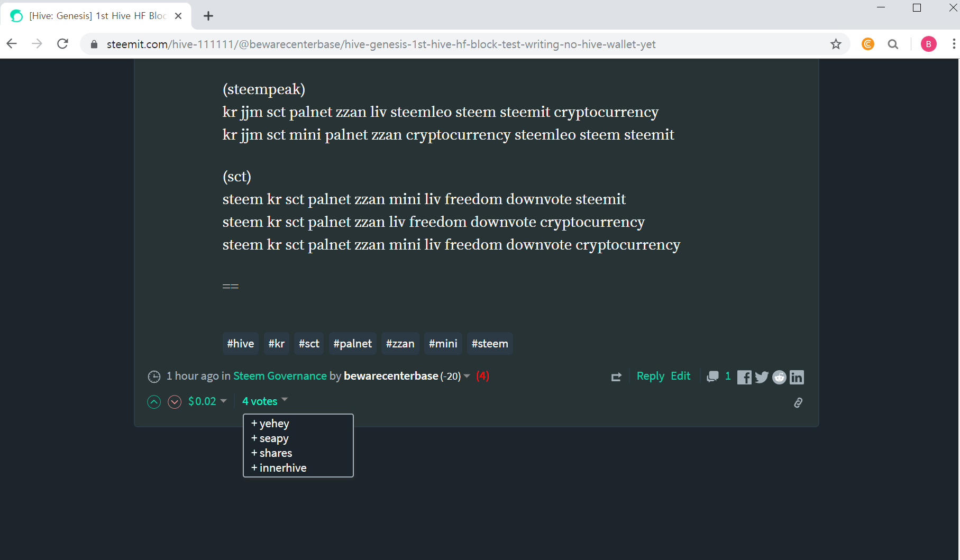Open the #palnet tag
960x560 pixels.
[x=352, y=344]
